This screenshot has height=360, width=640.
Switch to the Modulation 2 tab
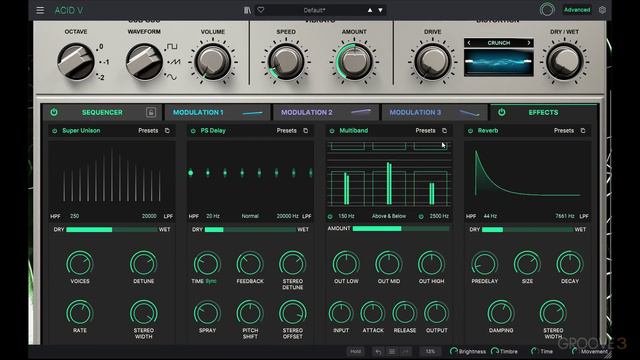click(326, 112)
